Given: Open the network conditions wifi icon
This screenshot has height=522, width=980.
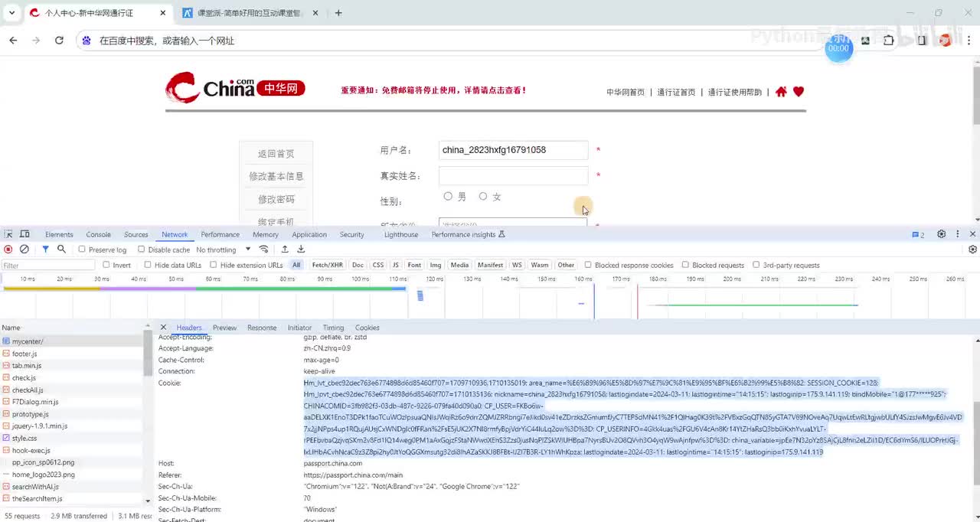Looking at the screenshot, I should coord(264,250).
